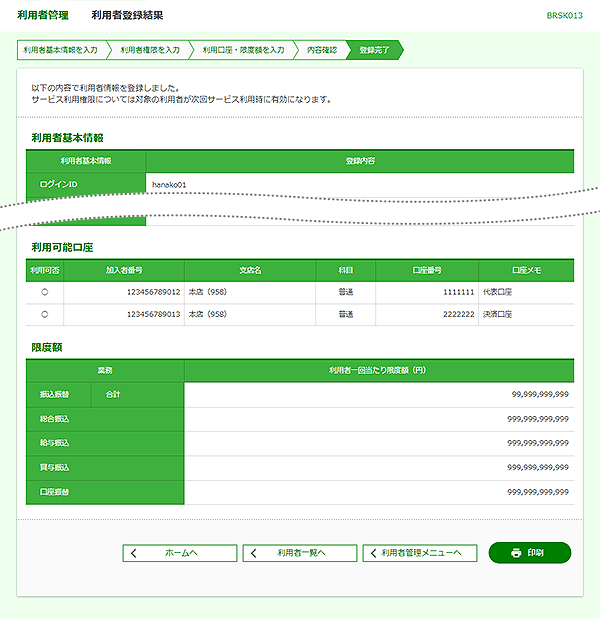The image size is (600, 619).
Task: Click the 利用者管理 page title
Action: click(43, 15)
